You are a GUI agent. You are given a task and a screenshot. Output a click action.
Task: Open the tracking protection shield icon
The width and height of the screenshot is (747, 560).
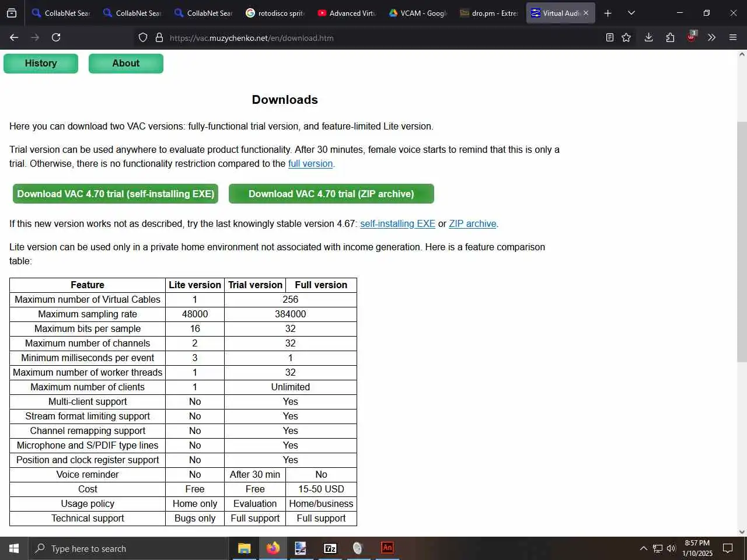tap(143, 37)
